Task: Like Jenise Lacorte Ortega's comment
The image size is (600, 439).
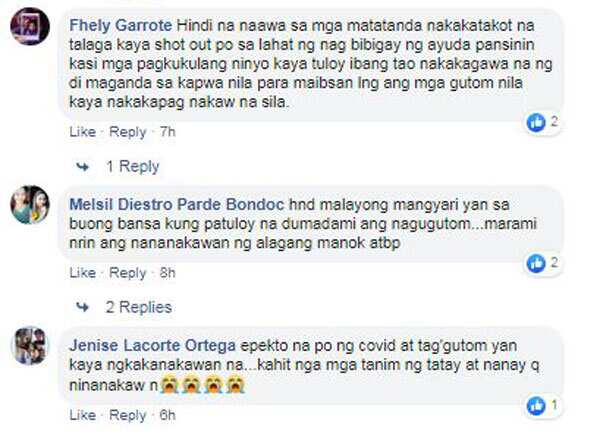Action: (x=82, y=415)
